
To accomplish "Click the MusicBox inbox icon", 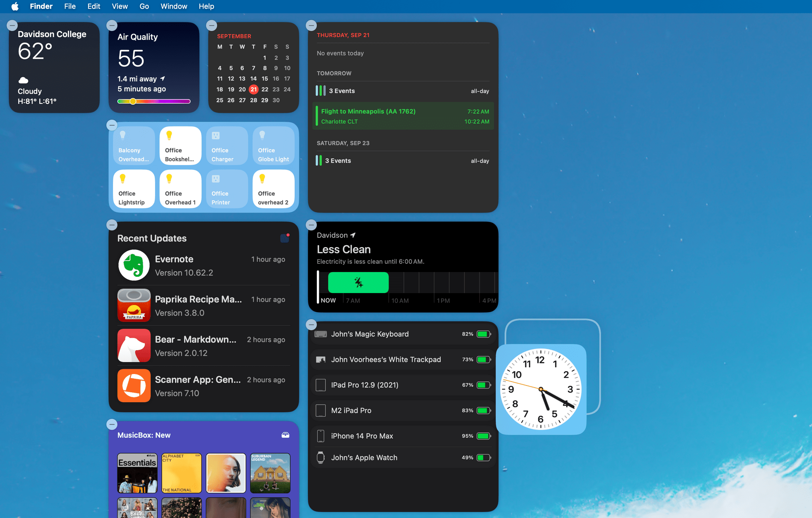I will [x=285, y=435].
